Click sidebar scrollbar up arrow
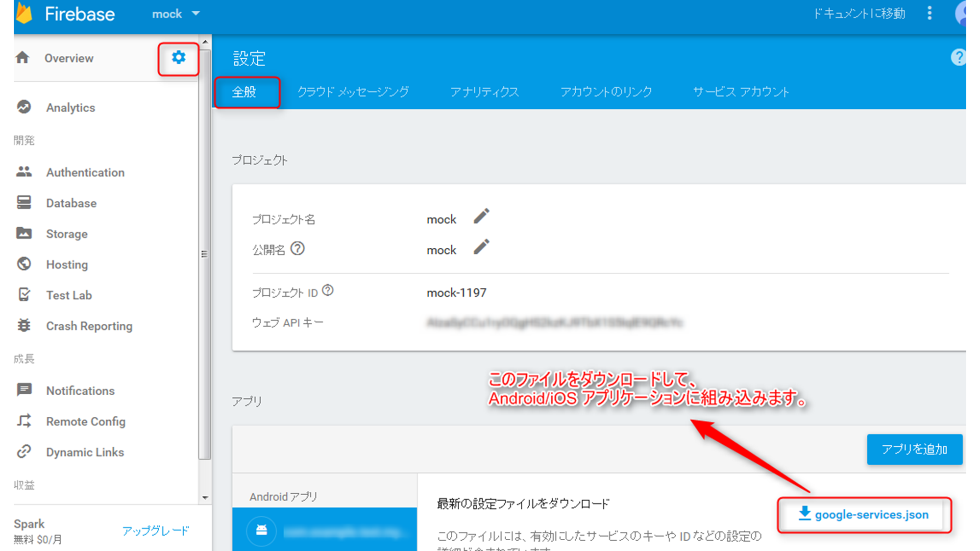This screenshot has width=980, height=551. click(205, 42)
